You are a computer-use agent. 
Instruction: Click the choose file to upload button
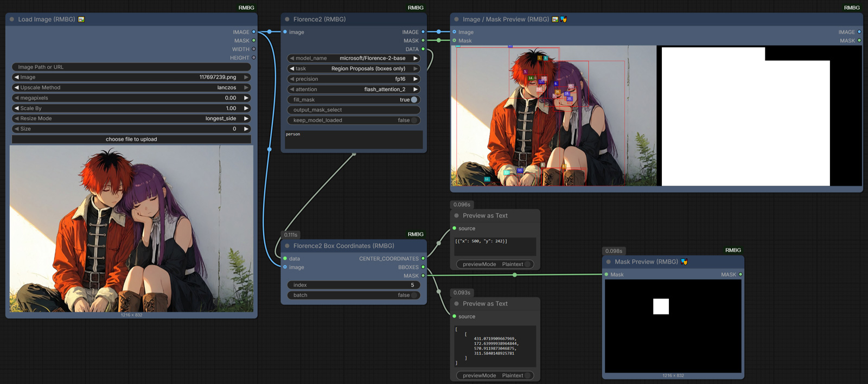tap(131, 139)
